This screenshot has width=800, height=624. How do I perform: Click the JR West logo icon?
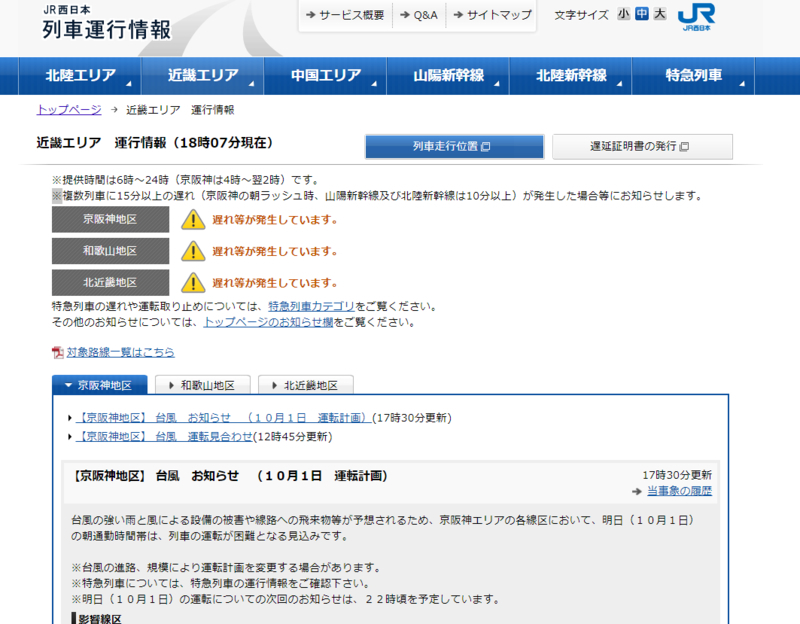coord(696,17)
